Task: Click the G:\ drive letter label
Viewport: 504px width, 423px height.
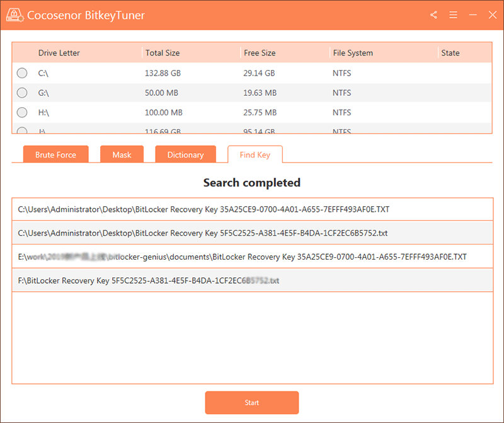Action: click(43, 93)
